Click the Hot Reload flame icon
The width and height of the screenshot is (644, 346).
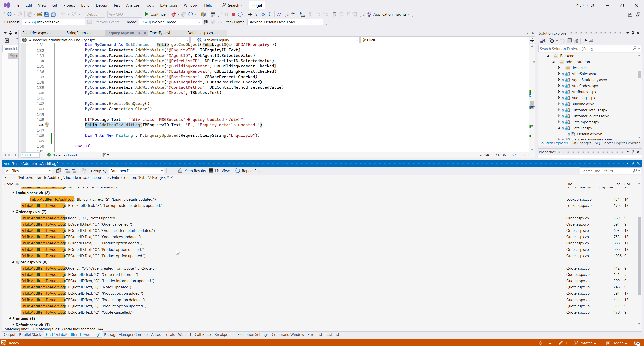coord(174,14)
